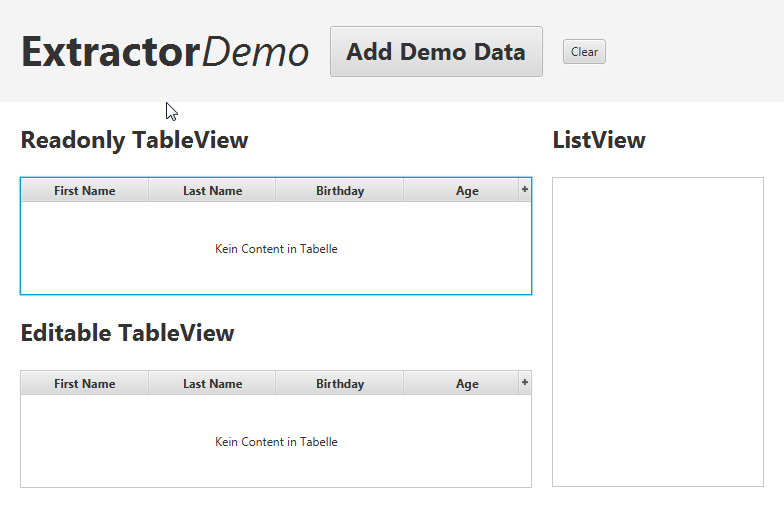The width and height of the screenshot is (784, 507).
Task: Click 'Kein Content in Tabelle' in Readonly TableView
Action: [x=276, y=248]
